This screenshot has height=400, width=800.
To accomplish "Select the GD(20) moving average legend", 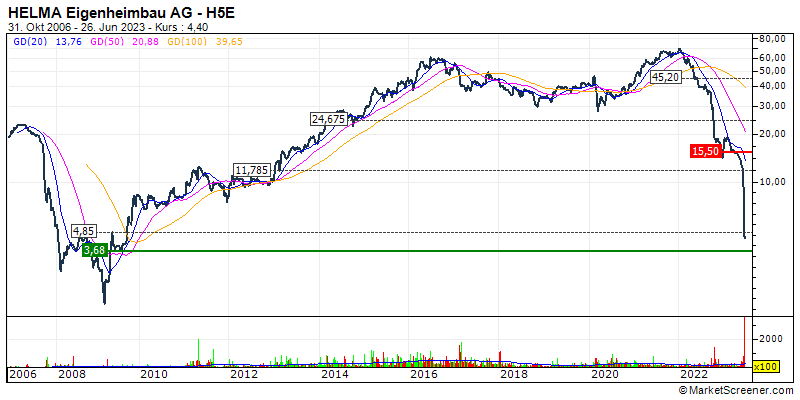I will (x=30, y=42).
